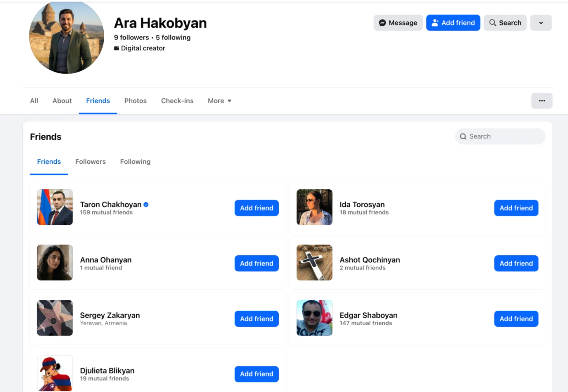Image resolution: width=568 pixels, height=392 pixels.
Task: Click the Digital creator category icon
Action: (x=116, y=48)
